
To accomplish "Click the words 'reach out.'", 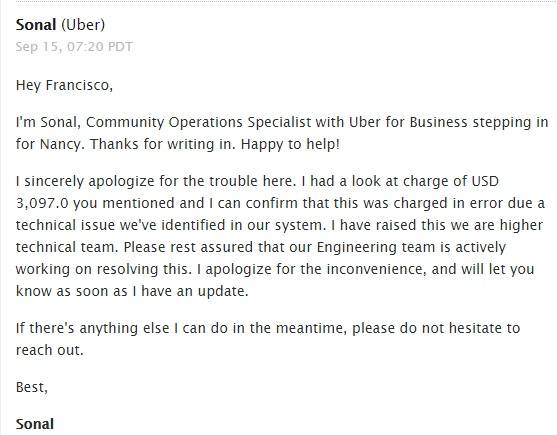I will pos(50,350).
